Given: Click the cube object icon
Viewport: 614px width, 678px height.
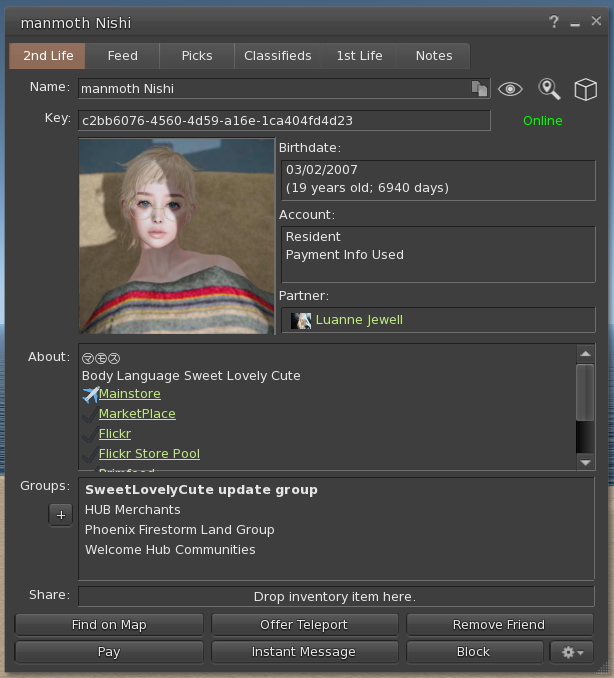Looking at the screenshot, I should [585, 90].
